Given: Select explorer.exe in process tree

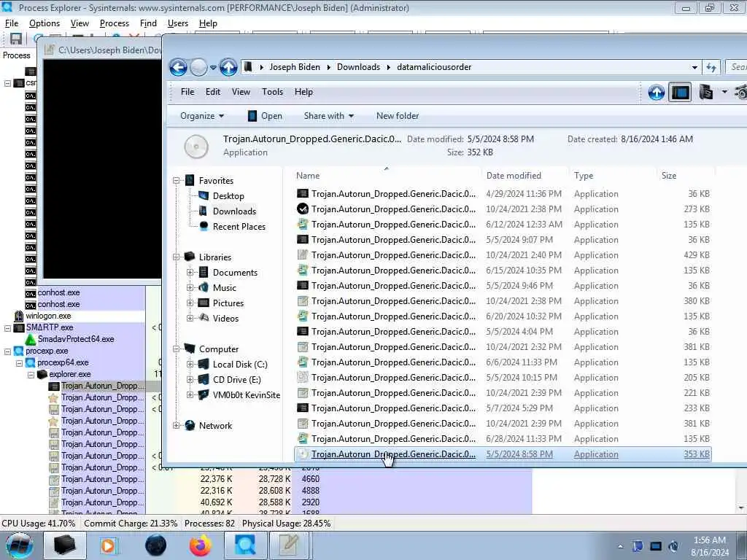Looking at the screenshot, I should [69, 374].
